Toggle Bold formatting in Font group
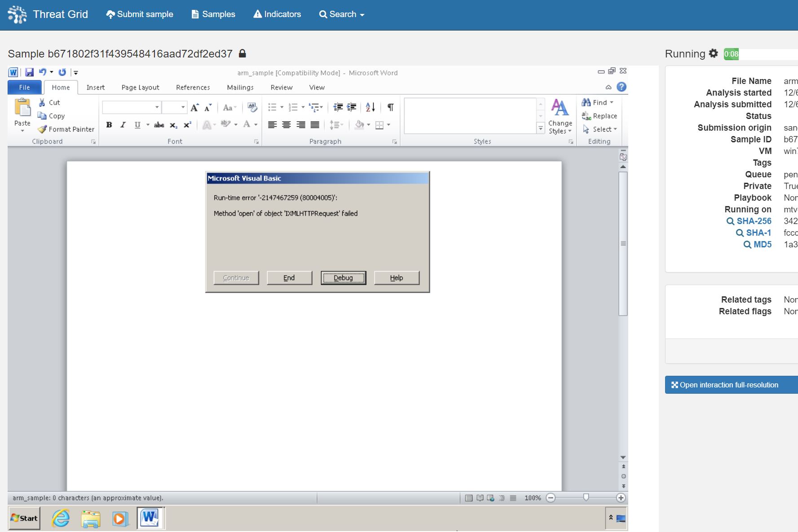The height and width of the screenshot is (532, 798). 109,125
